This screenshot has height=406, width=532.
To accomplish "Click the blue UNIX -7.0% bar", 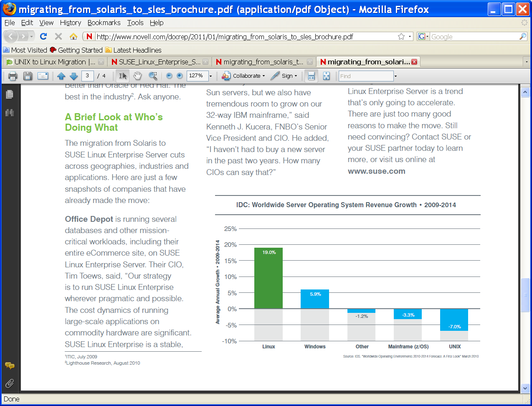I will pos(454,320).
